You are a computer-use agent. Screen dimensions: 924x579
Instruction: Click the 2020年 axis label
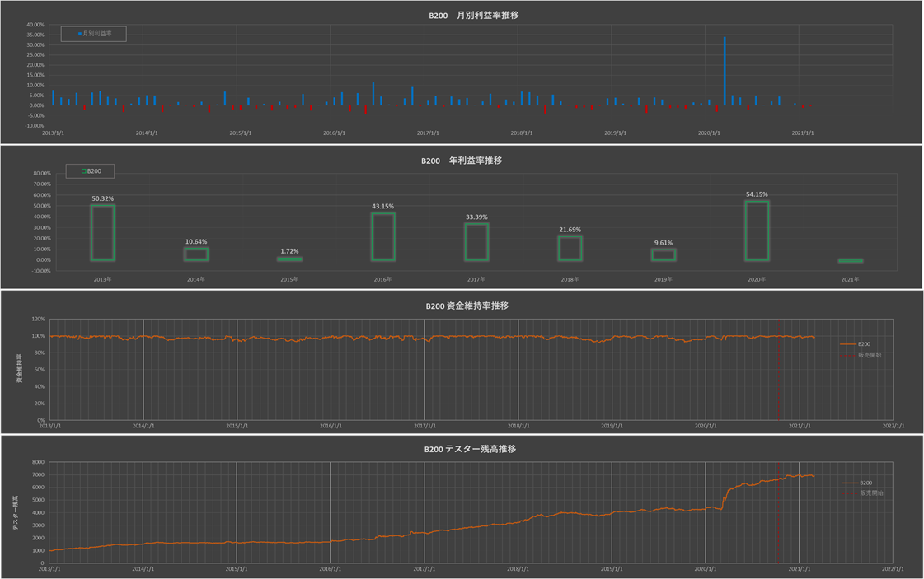pos(757,279)
